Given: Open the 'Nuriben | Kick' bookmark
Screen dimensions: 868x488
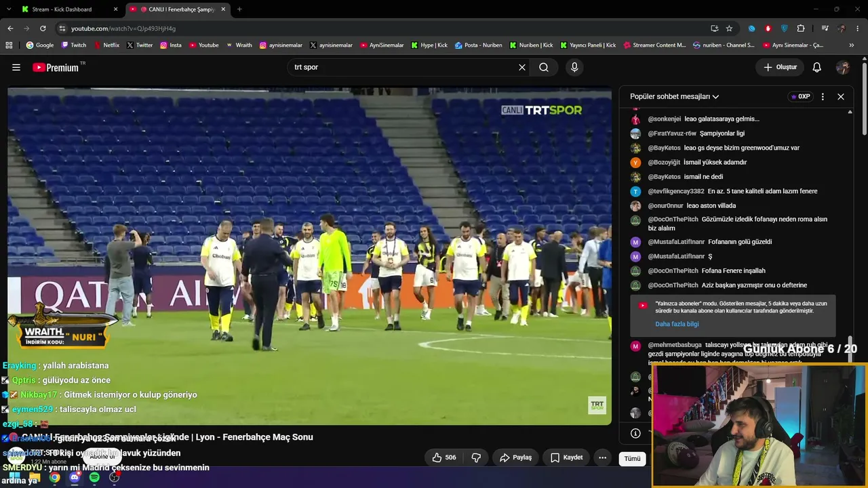Looking at the screenshot, I should point(531,45).
